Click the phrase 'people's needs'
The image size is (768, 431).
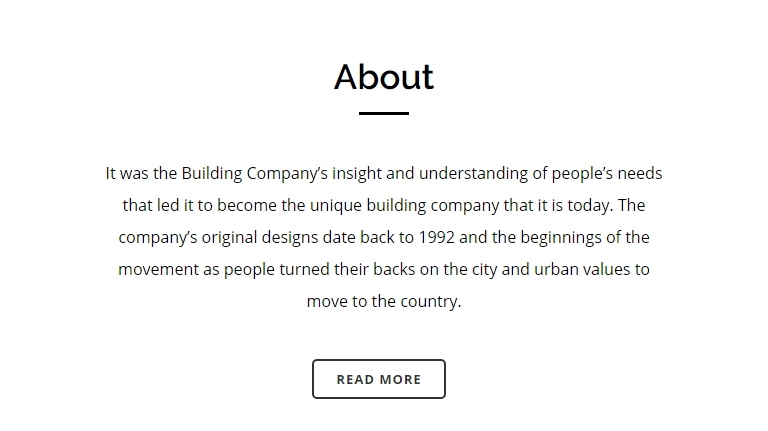tap(607, 173)
